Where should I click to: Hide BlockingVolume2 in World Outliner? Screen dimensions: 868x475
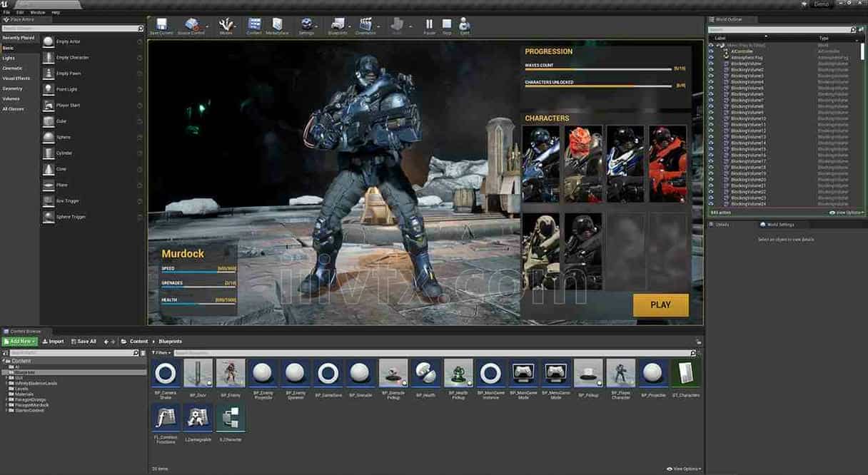coord(711,70)
